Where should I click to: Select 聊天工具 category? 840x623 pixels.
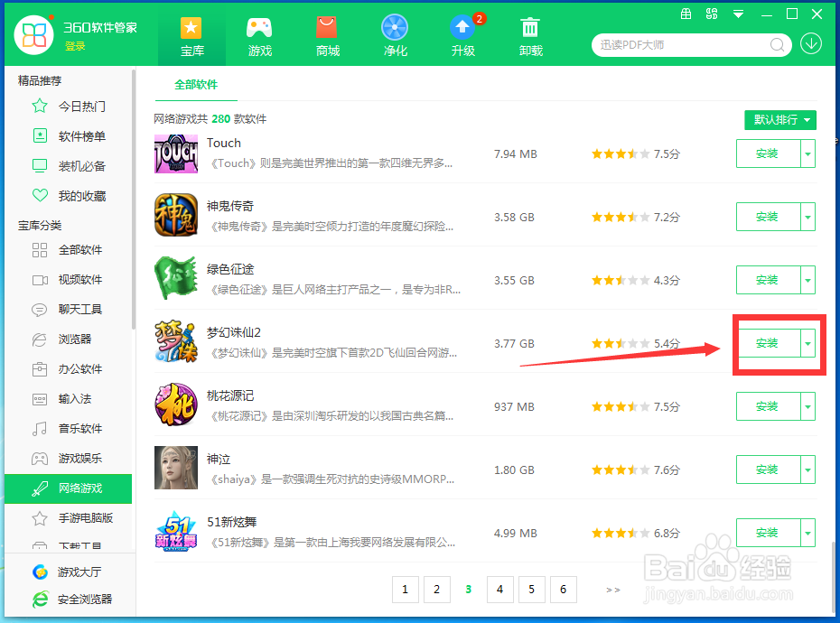coord(67,309)
